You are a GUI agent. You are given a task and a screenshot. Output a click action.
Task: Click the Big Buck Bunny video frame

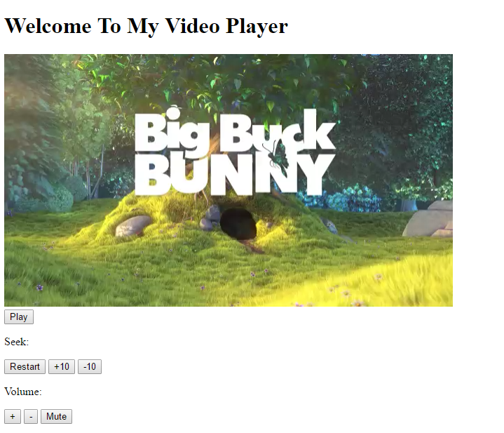tap(229, 180)
